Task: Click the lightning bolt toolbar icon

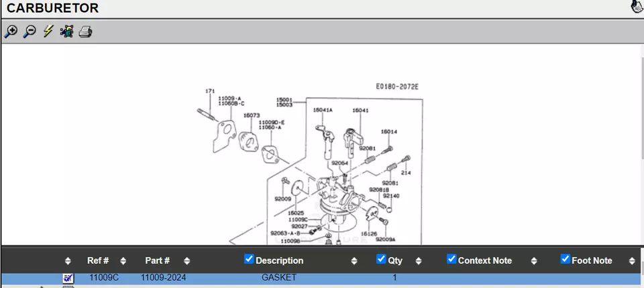Action: [x=48, y=31]
